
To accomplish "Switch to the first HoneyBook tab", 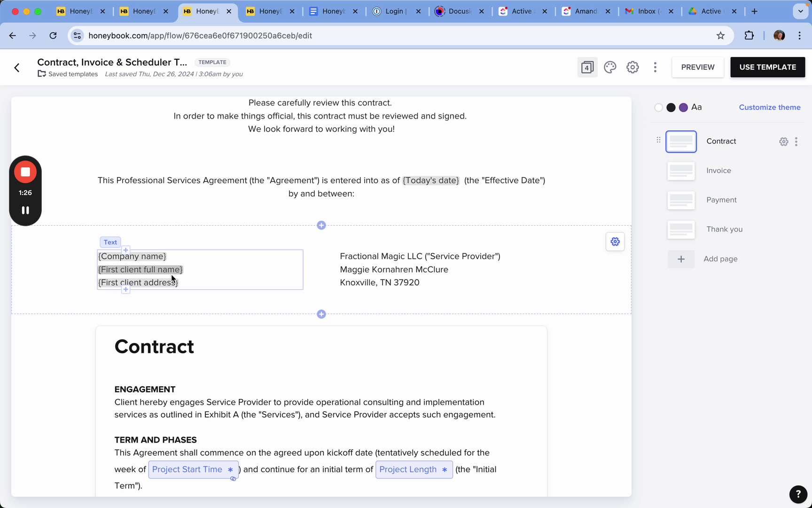I will [x=81, y=11].
